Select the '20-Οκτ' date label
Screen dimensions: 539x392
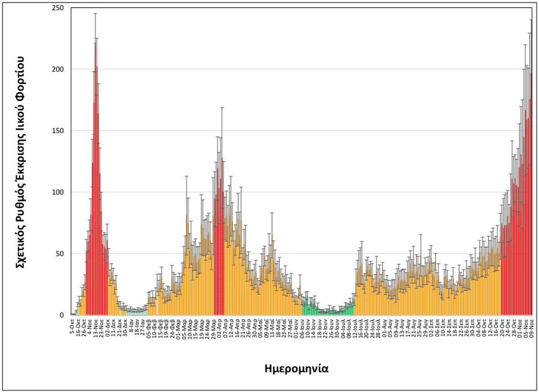pyautogui.click(x=502, y=327)
